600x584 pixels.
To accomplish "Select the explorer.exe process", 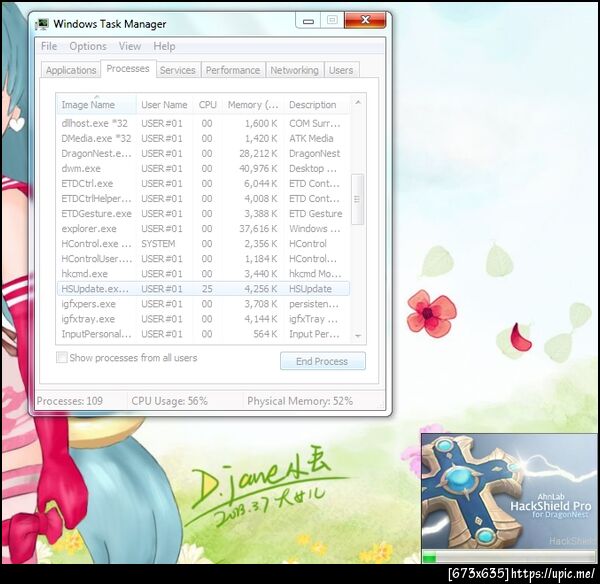I will coord(203,229).
